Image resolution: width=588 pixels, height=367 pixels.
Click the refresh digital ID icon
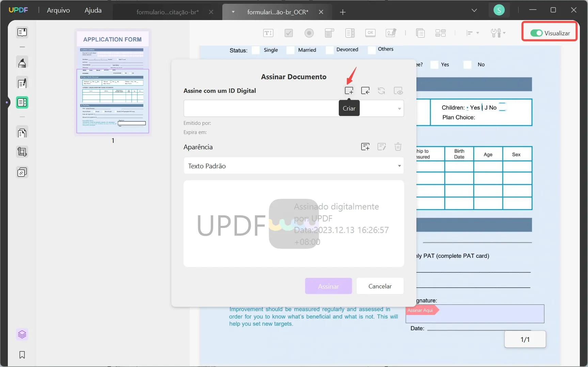[x=381, y=91]
